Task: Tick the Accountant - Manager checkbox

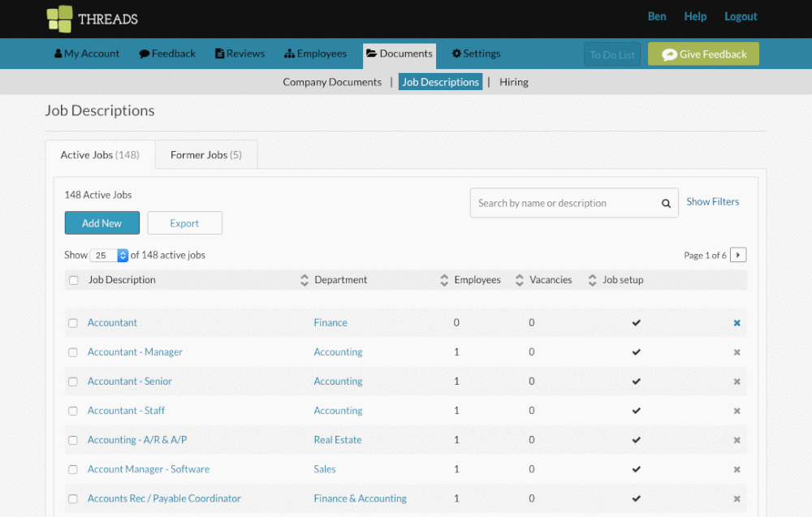Action: click(x=73, y=352)
